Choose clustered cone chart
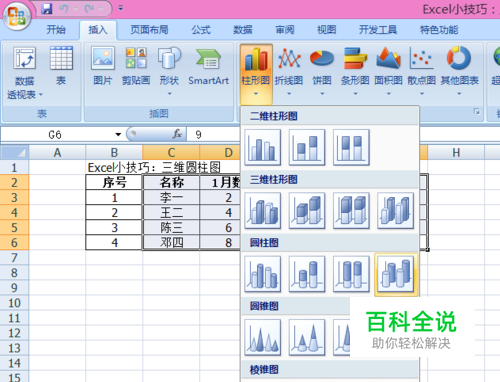 [x=263, y=337]
